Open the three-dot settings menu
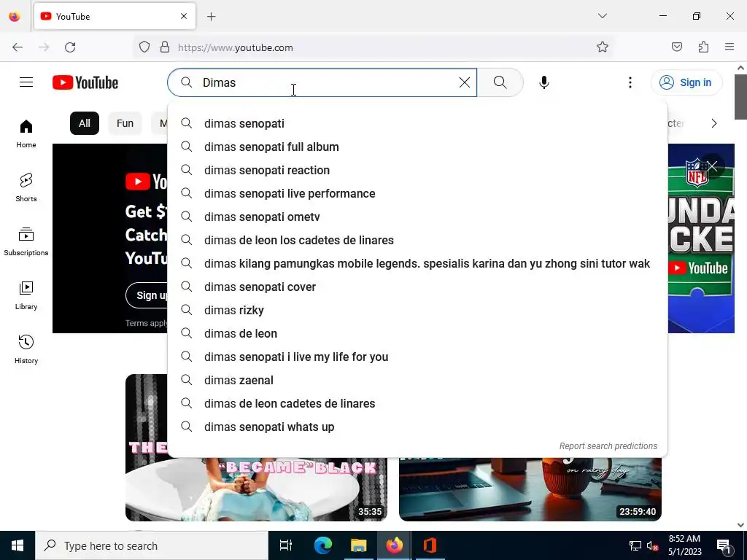This screenshot has height=560, width=747. click(630, 82)
